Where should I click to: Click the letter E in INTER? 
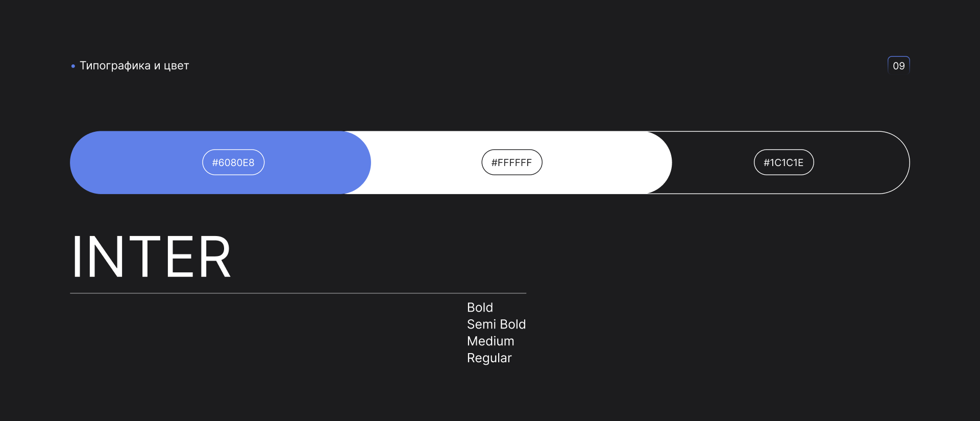pyautogui.click(x=180, y=257)
